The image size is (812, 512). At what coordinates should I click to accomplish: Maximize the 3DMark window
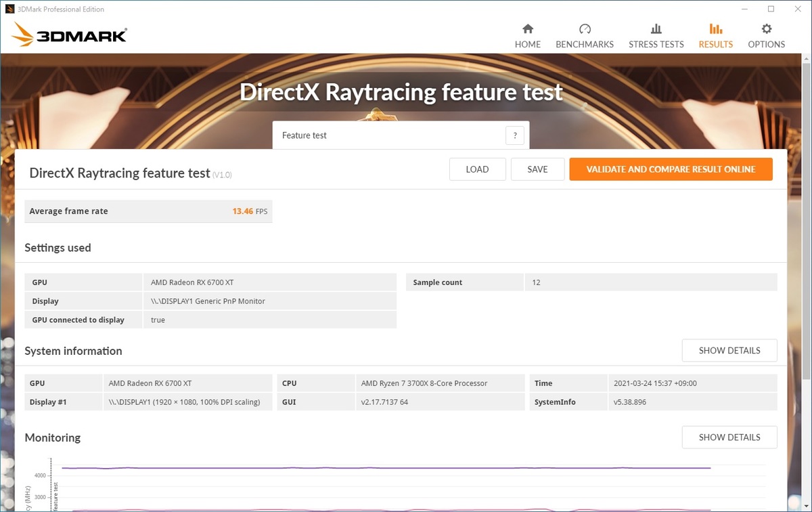tap(771, 9)
